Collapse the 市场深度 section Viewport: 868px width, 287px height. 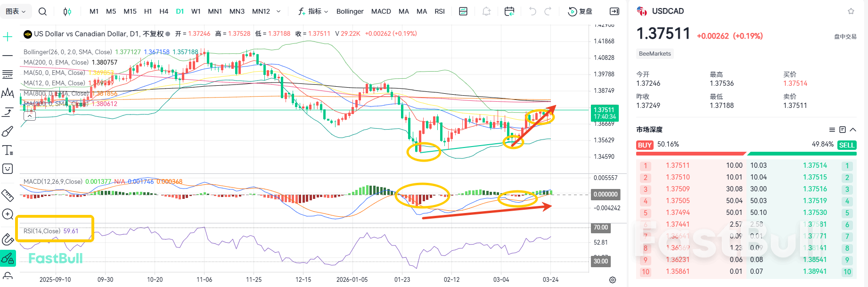coord(853,130)
